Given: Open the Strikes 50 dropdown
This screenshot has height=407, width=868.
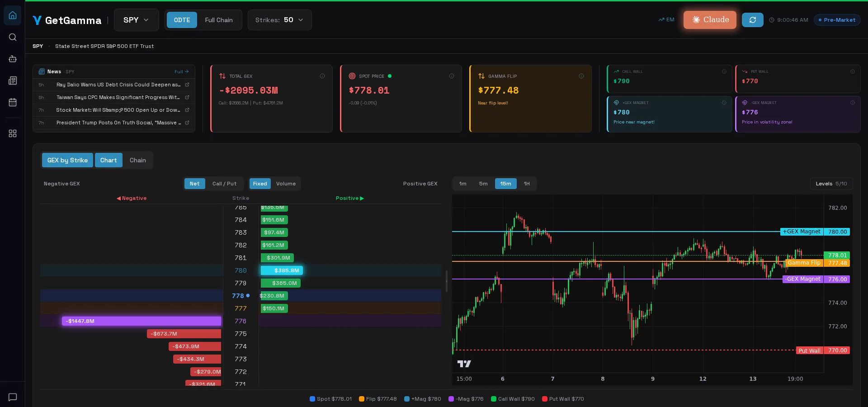Looking at the screenshot, I should click(x=279, y=20).
